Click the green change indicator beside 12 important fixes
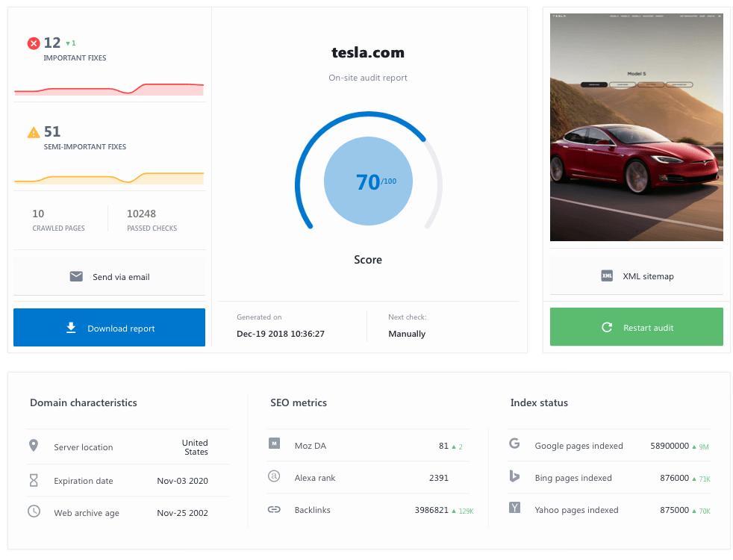 (71, 43)
